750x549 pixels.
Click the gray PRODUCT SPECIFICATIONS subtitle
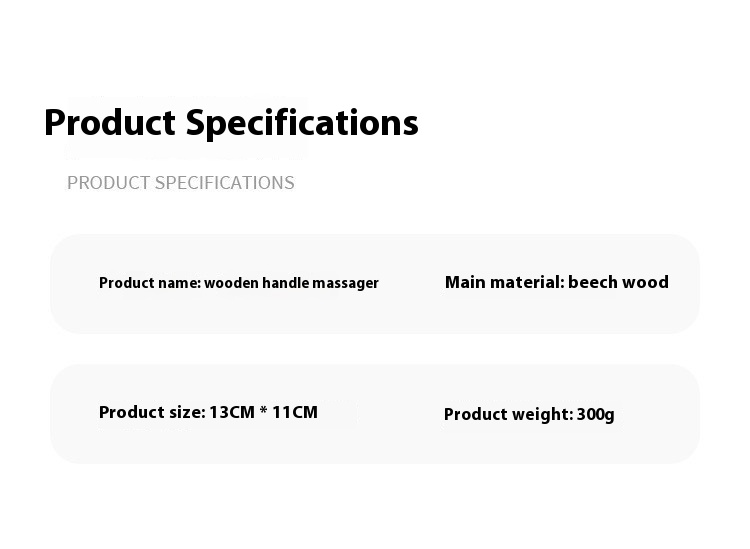tap(181, 183)
